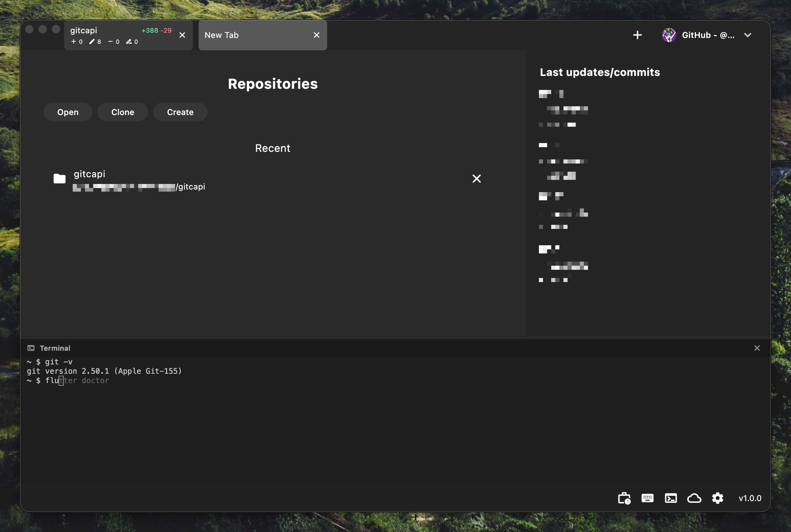Remove gitcapi from the Recent list
The image size is (791, 532).
point(476,178)
